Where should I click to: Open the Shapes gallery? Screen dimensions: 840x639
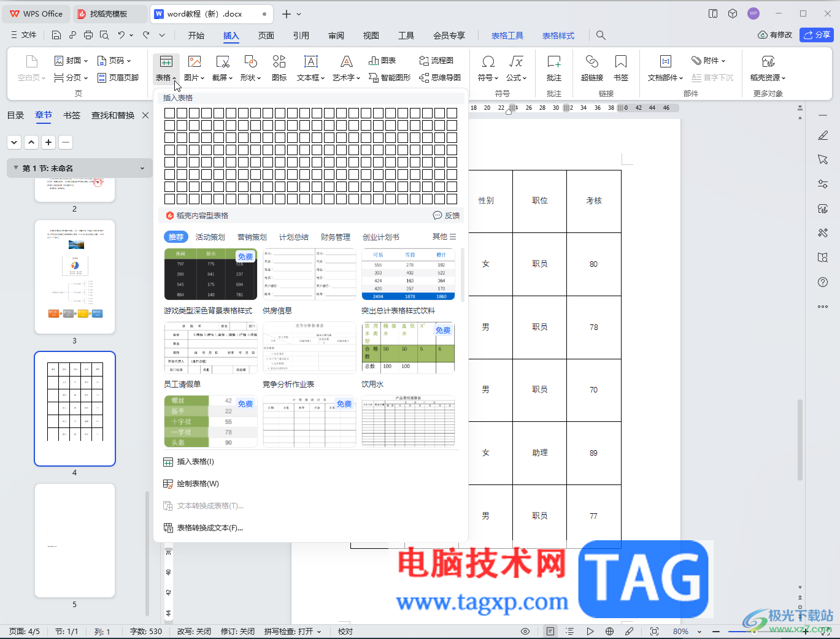coord(250,68)
